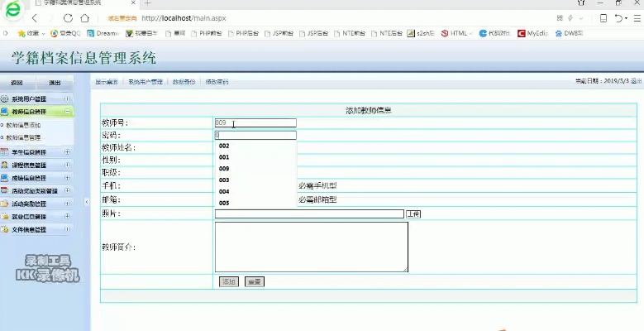Screen dimensions: 644x331
Task: Click the 360 browser logo icon
Action: point(12,12)
